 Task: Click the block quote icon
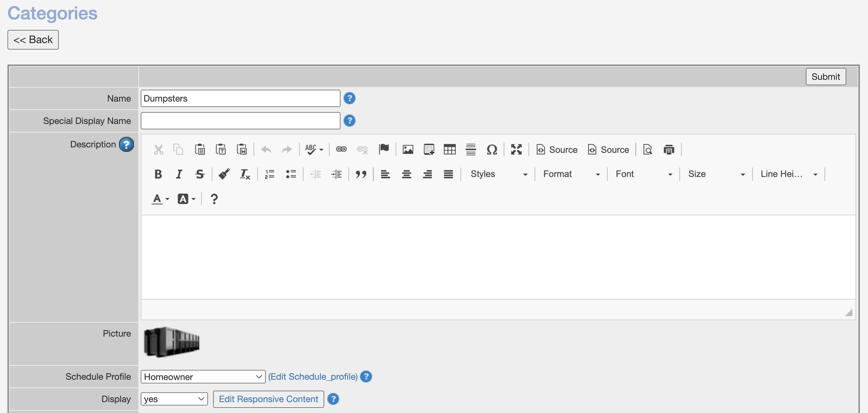361,174
